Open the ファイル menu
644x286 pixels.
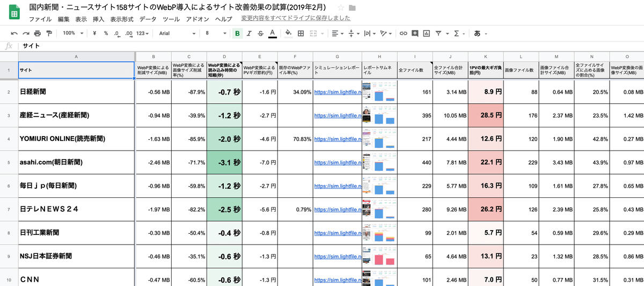[x=40, y=19]
